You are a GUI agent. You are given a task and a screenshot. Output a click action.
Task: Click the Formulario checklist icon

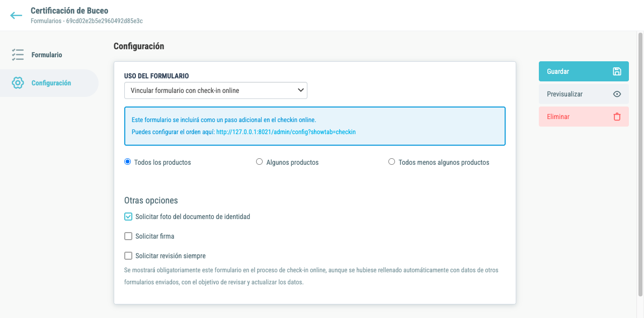tap(18, 55)
